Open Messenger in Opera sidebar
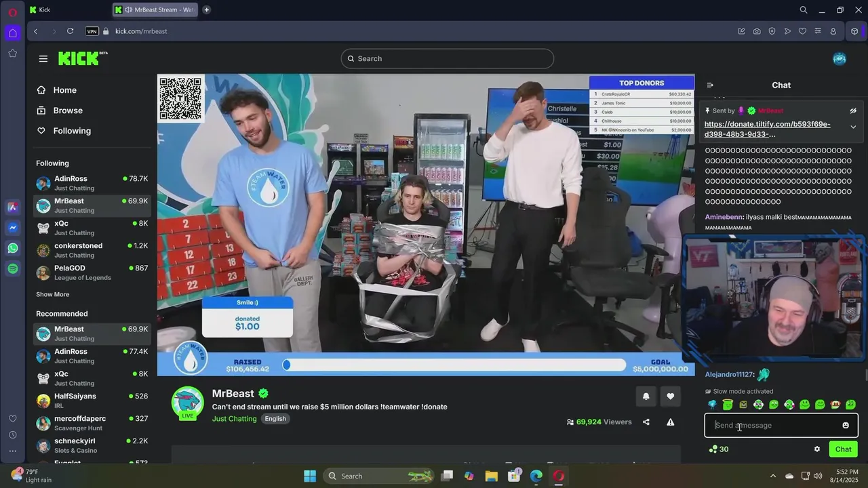This screenshot has width=868, height=488. tap(12, 228)
